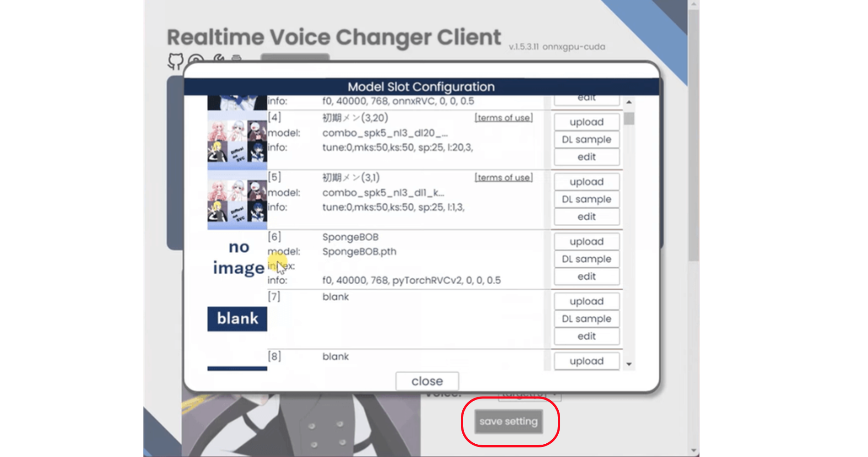Click DL sample for slot 5
This screenshot has height=457, width=868.
pyautogui.click(x=586, y=199)
